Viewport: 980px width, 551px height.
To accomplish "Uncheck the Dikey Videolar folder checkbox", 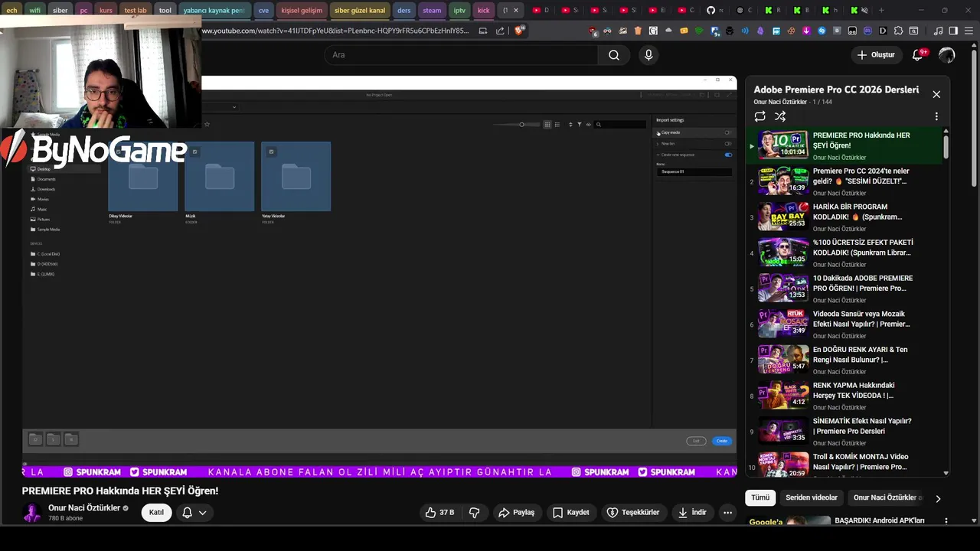I will [118, 152].
